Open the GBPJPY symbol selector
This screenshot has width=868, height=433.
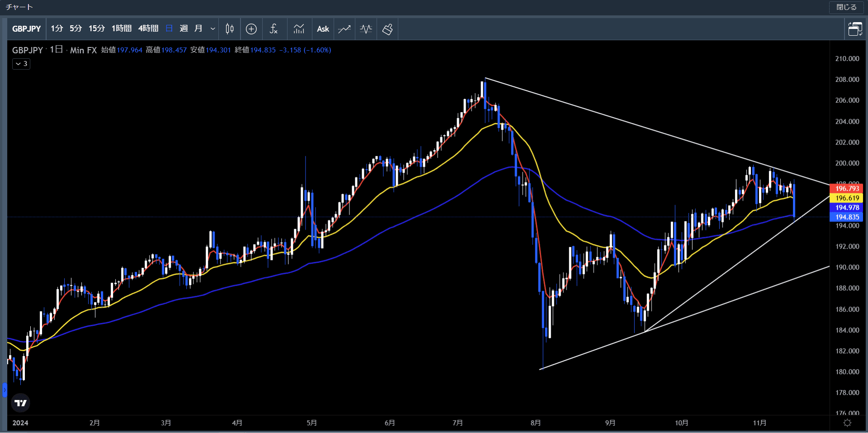(27, 29)
